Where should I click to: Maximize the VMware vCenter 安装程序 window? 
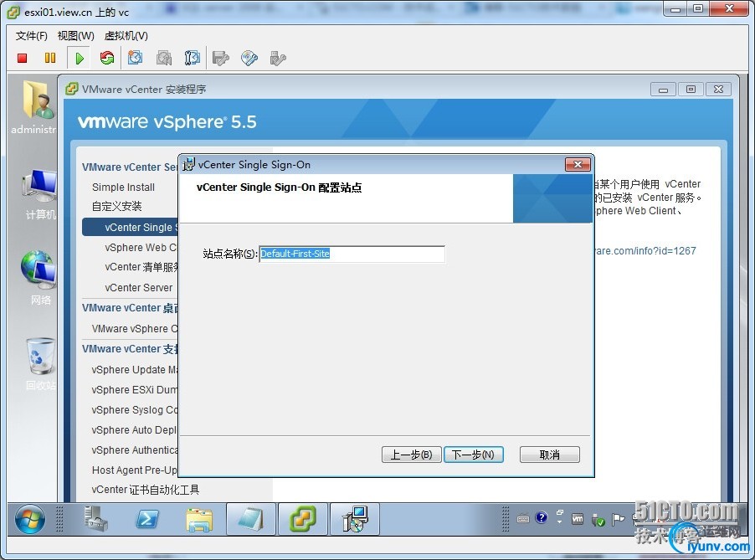click(691, 89)
